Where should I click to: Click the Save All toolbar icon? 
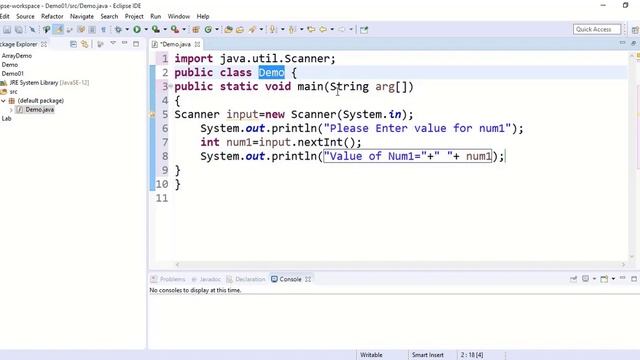point(19,29)
